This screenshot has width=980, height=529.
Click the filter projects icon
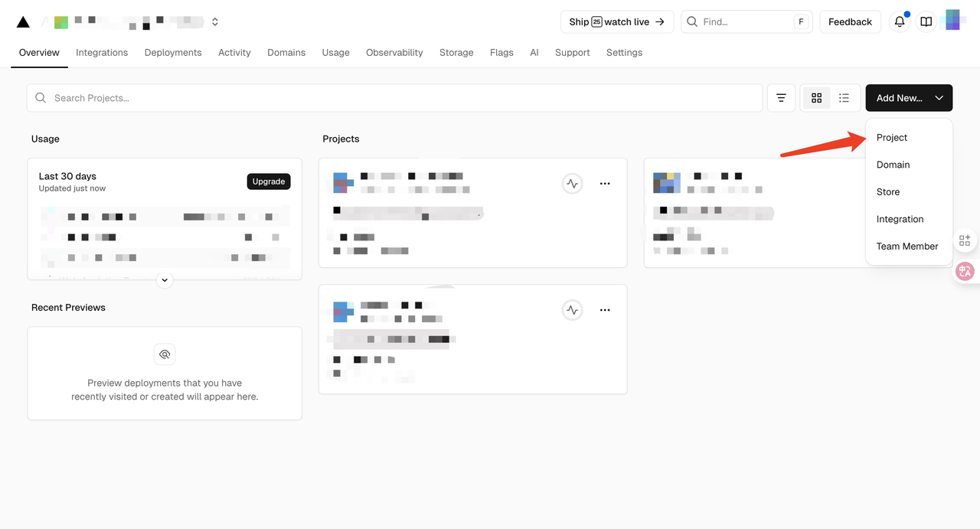781,98
